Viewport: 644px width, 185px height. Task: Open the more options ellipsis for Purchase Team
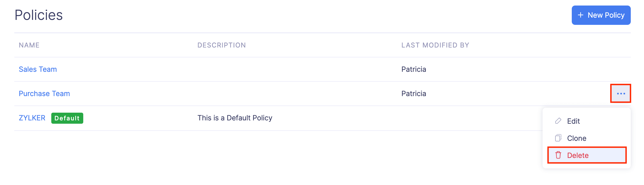[621, 94]
